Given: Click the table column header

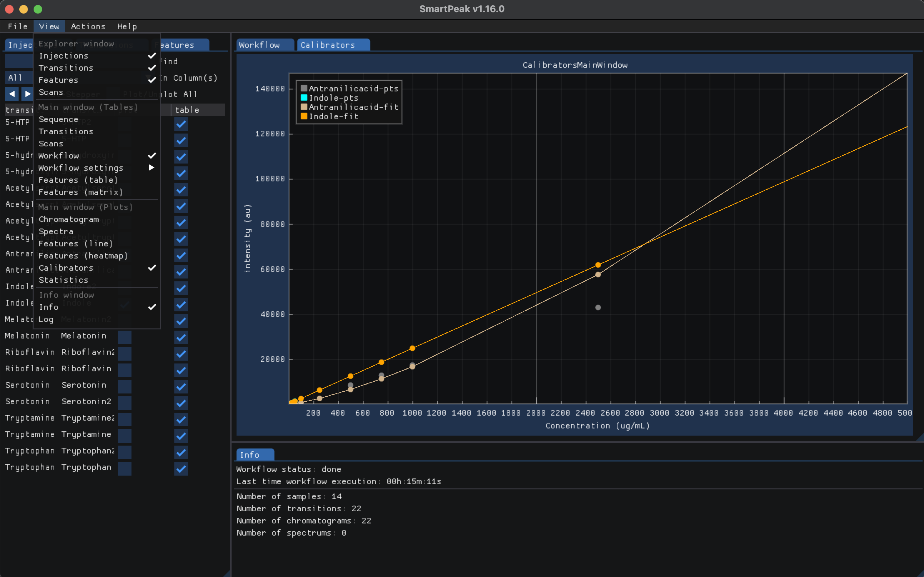Looking at the screenshot, I should point(198,110).
